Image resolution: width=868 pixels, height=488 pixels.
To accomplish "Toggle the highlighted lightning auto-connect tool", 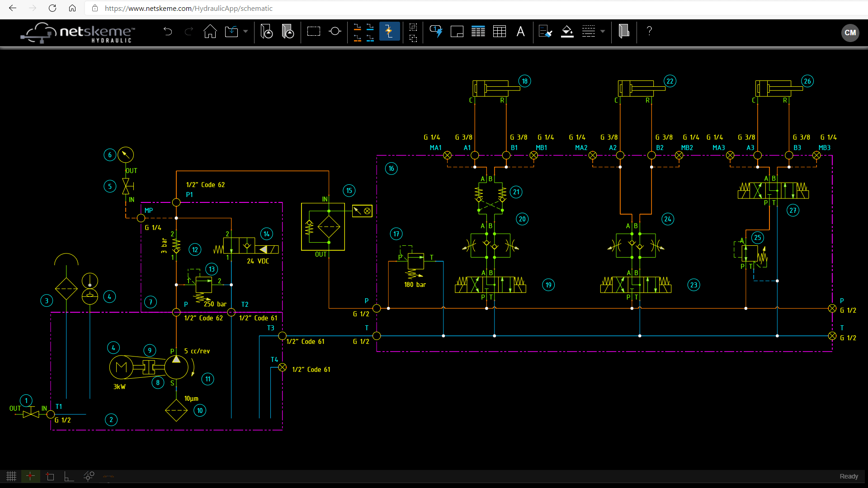I will tap(389, 31).
